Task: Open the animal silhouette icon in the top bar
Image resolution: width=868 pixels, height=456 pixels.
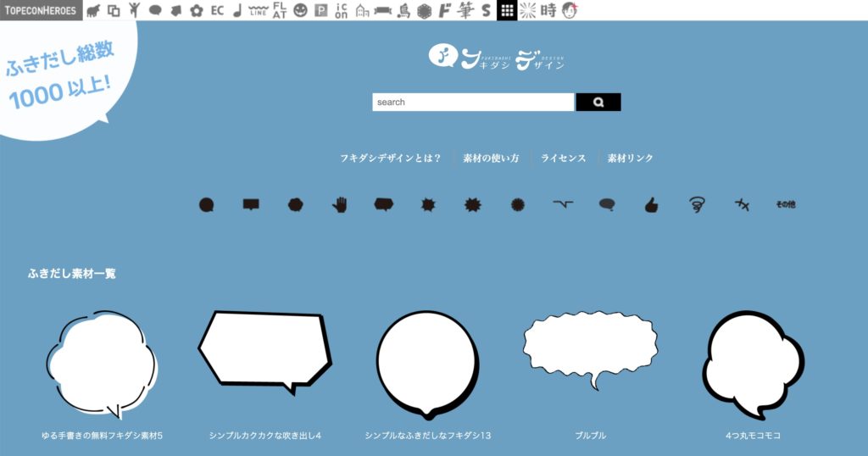Action: pyautogui.click(x=93, y=10)
